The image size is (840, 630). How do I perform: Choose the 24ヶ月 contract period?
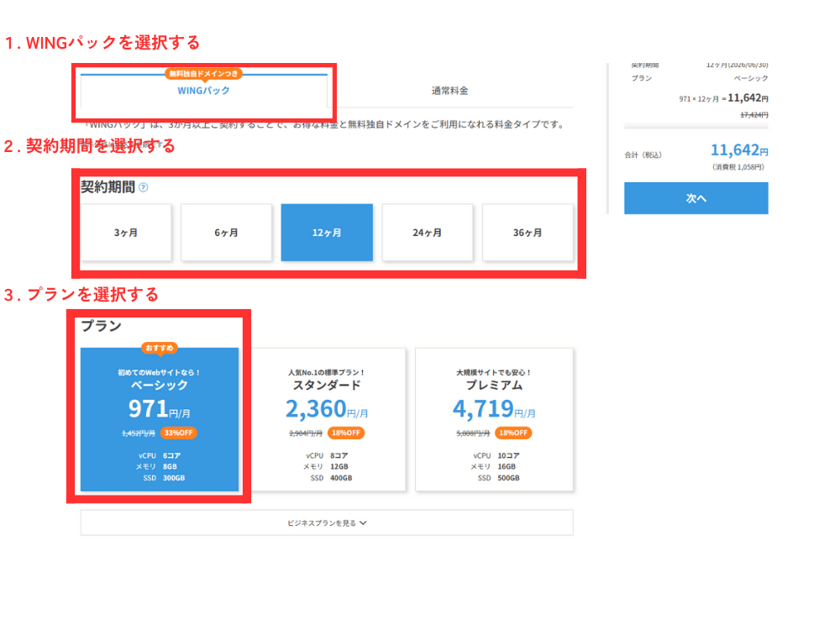[x=428, y=233]
